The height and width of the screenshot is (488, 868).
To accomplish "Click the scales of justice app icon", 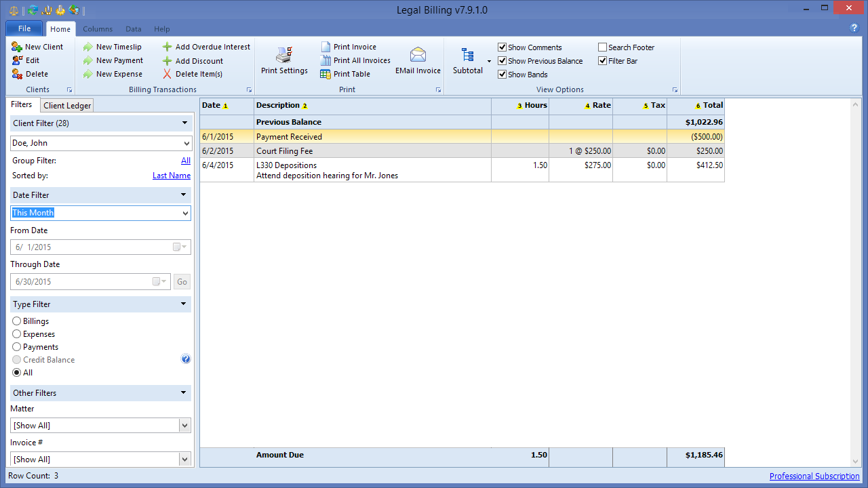I will [14, 10].
